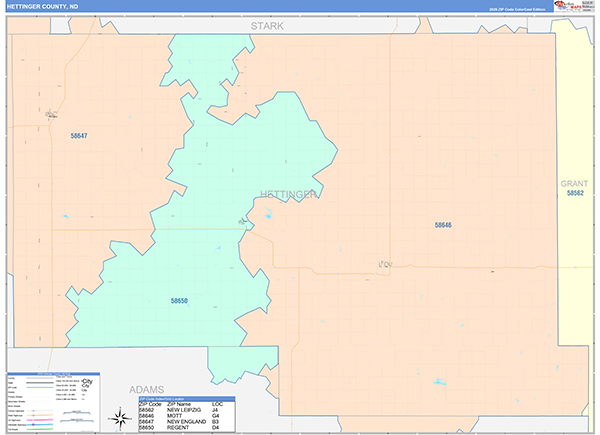Select ZIP code 58650 label
Screen dimensions: 600x435
pos(179,300)
